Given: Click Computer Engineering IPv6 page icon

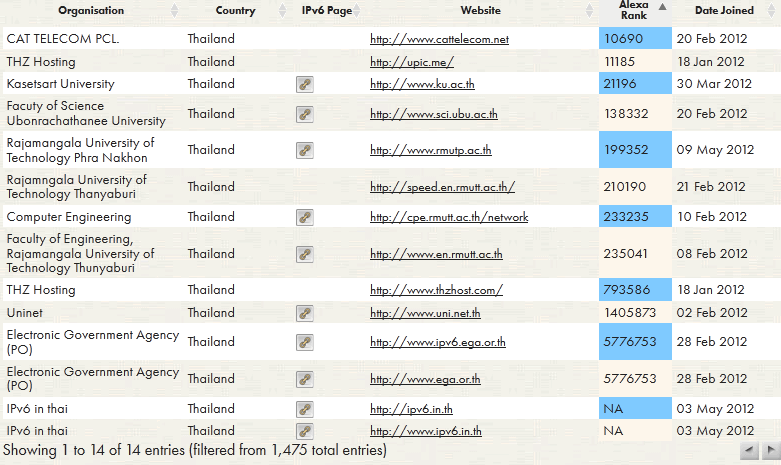Looking at the screenshot, I should point(305,217).
